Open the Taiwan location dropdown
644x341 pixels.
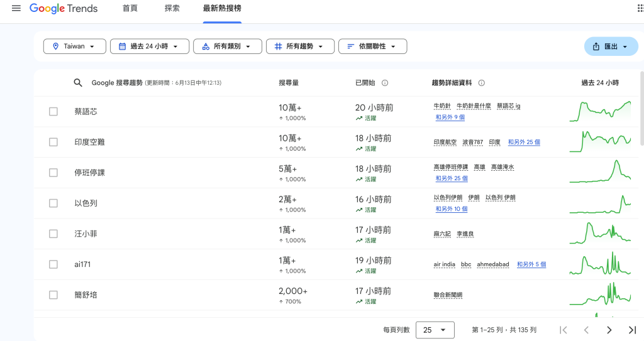75,46
